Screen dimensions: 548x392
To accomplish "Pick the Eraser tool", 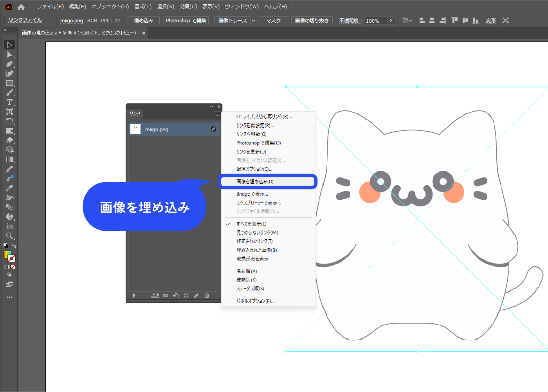I will [9, 140].
